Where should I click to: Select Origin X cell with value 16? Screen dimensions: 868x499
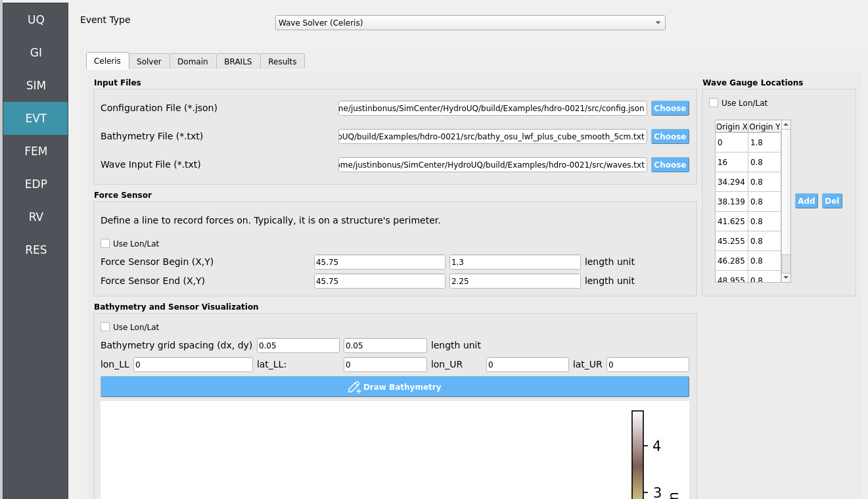click(x=731, y=162)
